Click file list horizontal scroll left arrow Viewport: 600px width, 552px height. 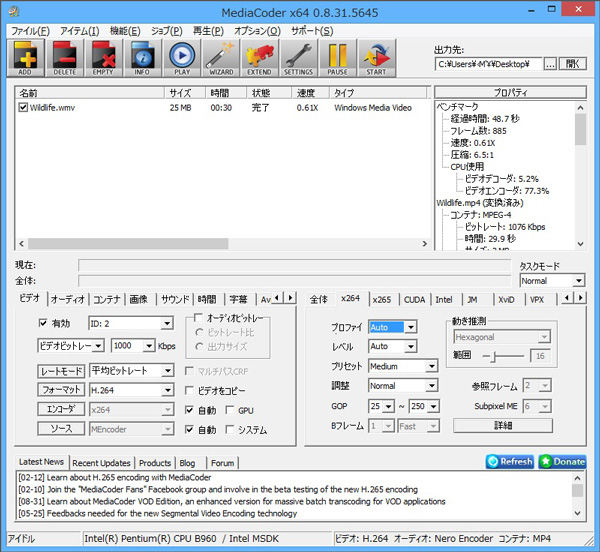tap(21, 244)
